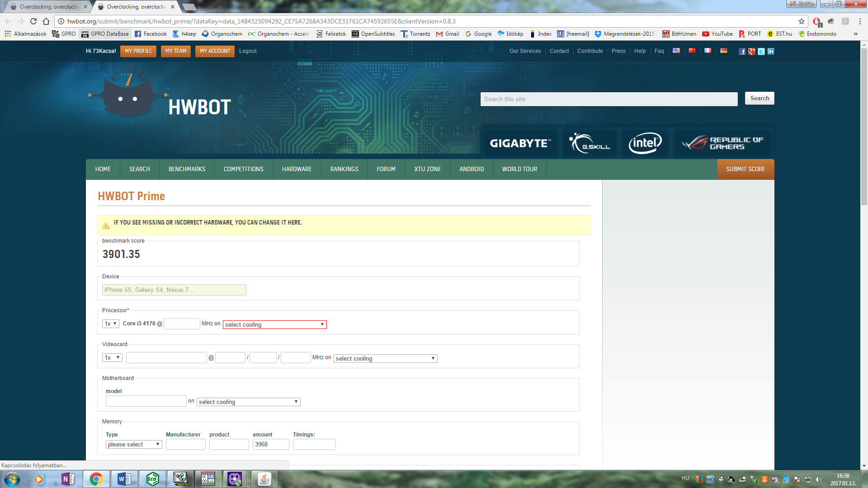Viewport: 868px width, 488px height.
Task: Open HOME navigation item
Action: pyautogui.click(x=103, y=169)
